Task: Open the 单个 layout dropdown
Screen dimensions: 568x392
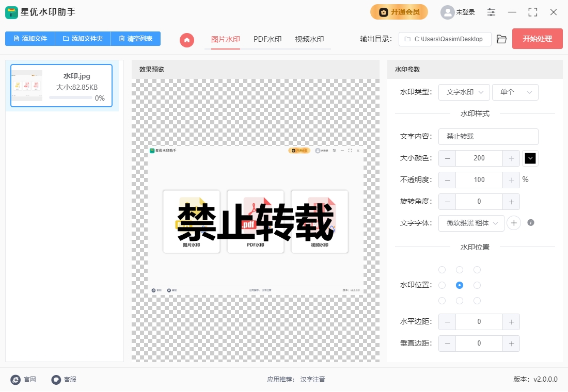Action: [x=515, y=92]
